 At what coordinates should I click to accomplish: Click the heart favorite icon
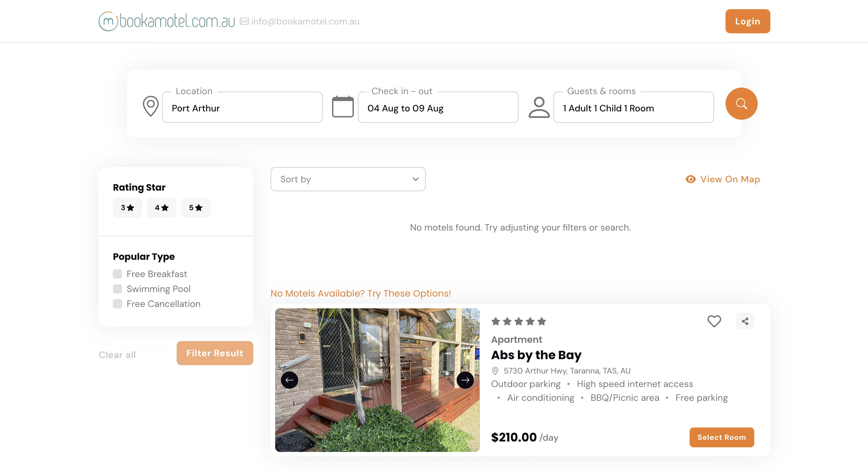714,321
